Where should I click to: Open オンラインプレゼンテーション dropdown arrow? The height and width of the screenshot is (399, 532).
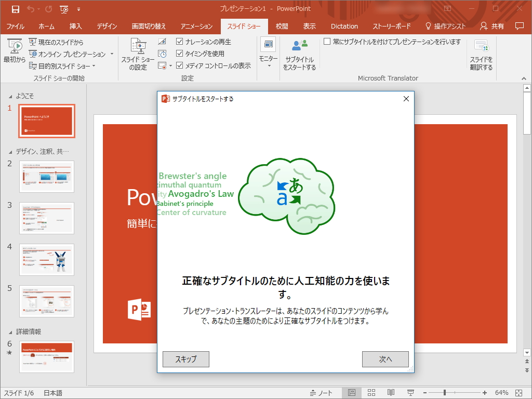tap(111, 54)
